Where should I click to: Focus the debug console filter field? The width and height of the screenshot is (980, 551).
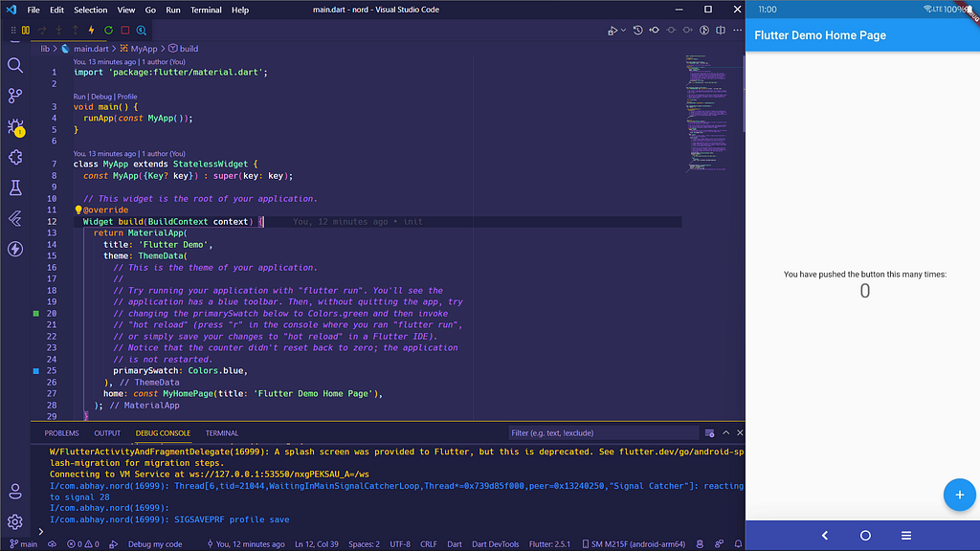tap(603, 433)
